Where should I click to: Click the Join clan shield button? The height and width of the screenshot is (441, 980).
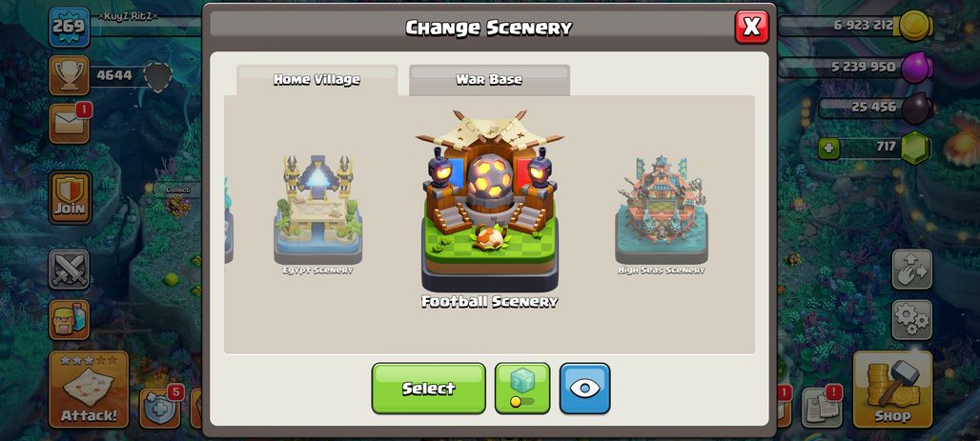coord(70,197)
